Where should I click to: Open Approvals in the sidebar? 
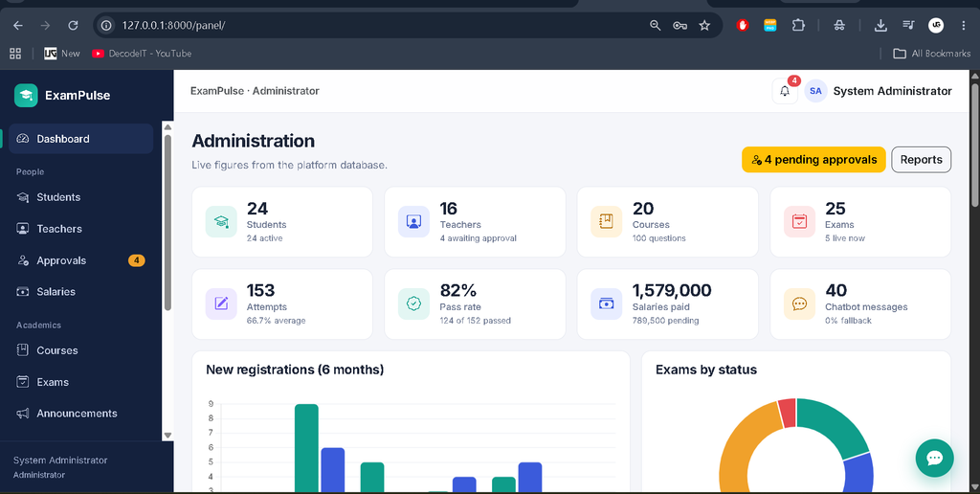[80, 260]
